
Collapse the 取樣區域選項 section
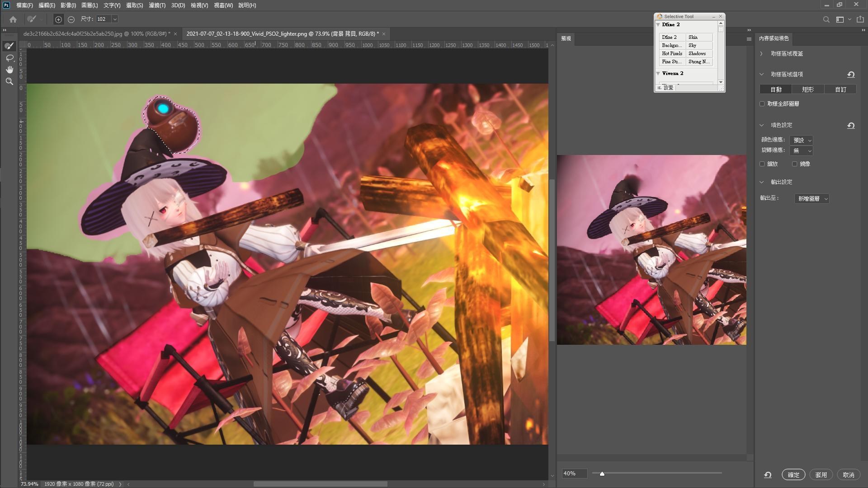[761, 75]
